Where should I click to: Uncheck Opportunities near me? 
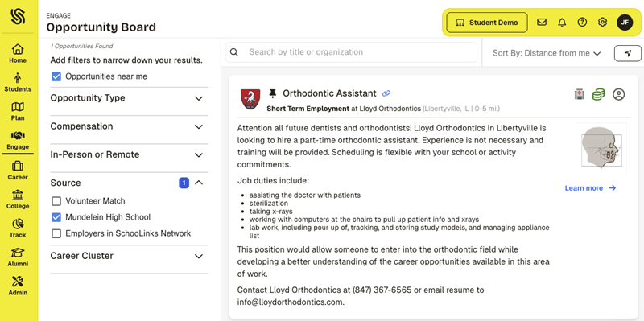(56, 76)
